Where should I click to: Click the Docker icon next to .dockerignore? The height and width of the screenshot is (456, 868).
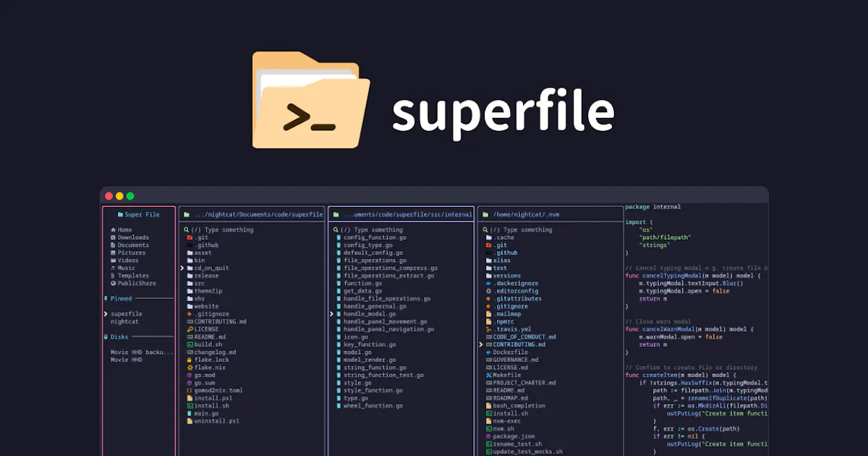489,284
